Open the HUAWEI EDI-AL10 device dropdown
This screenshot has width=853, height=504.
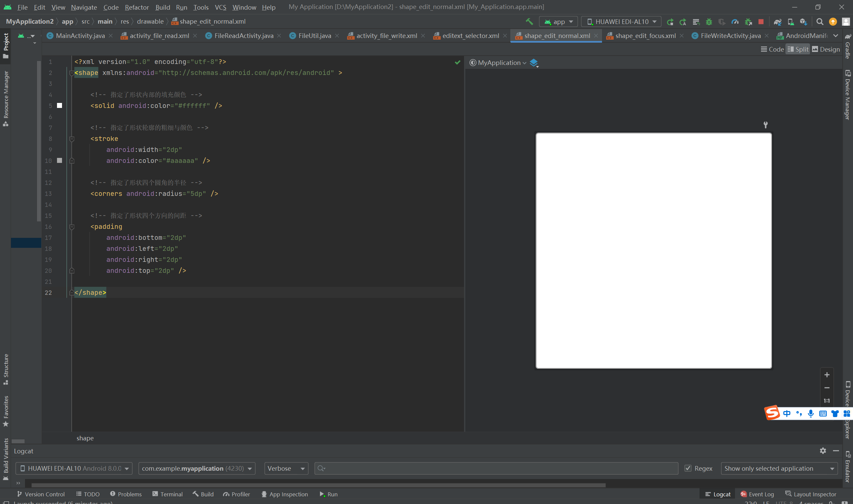621,22
